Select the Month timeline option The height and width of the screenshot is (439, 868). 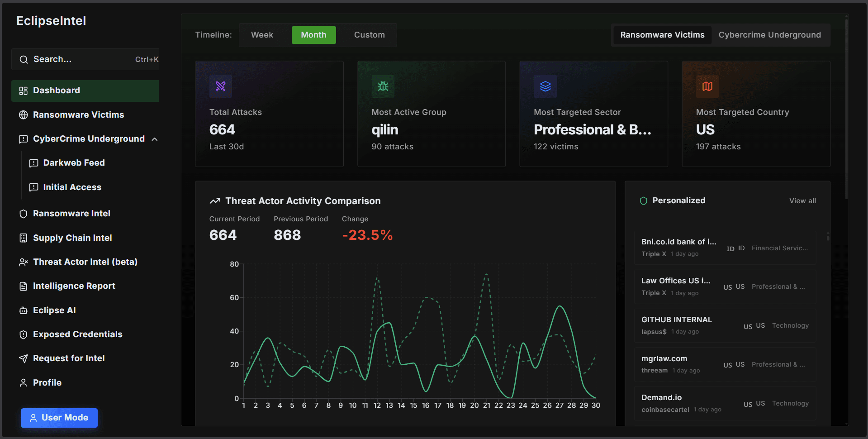[x=314, y=35]
